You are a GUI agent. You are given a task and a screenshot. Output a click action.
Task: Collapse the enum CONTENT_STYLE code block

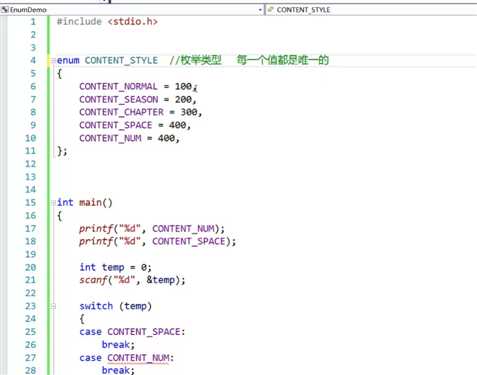coord(53,61)
